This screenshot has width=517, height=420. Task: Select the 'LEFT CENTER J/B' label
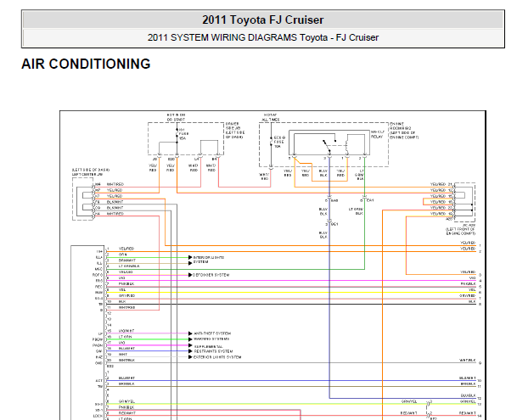click(x=87, y=174)
